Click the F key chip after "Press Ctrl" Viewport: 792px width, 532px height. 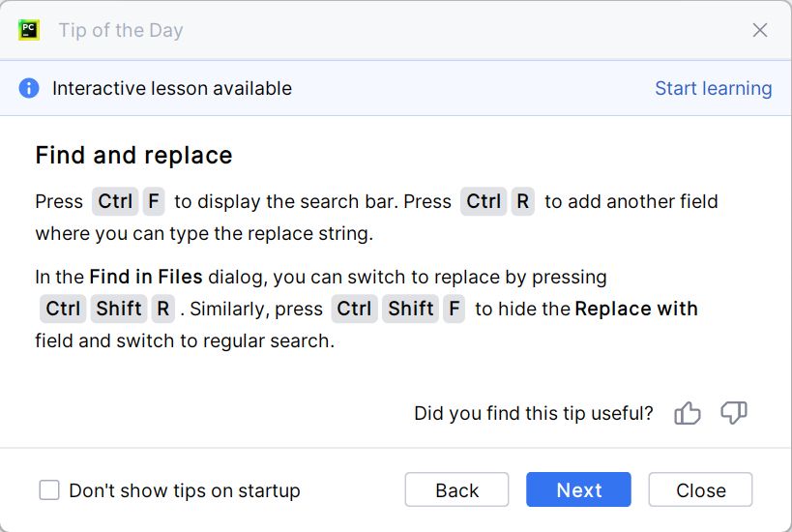154,201
